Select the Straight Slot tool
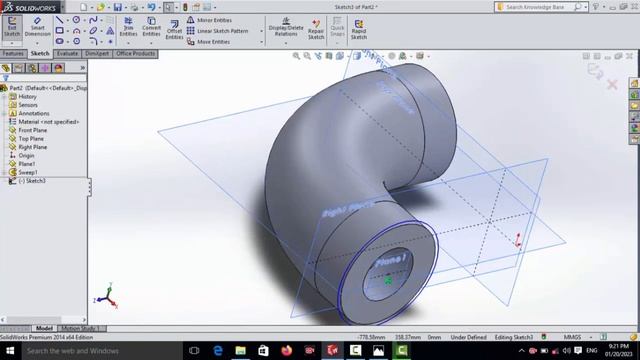Viewport: 640px width, 360px height. (60, 41)
